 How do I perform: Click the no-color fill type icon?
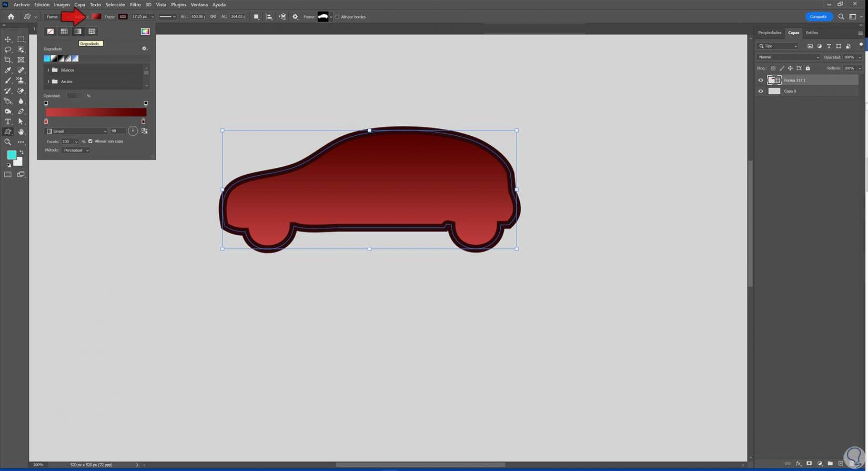51,32
